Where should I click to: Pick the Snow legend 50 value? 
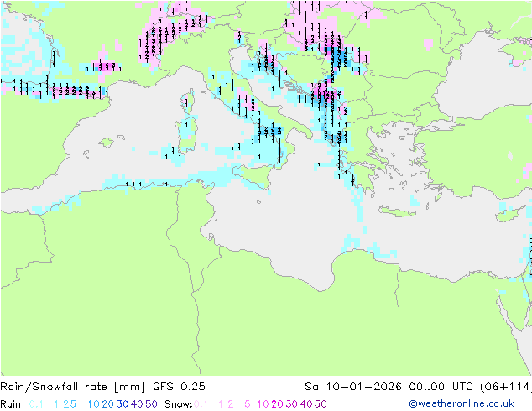click(321, 404)
